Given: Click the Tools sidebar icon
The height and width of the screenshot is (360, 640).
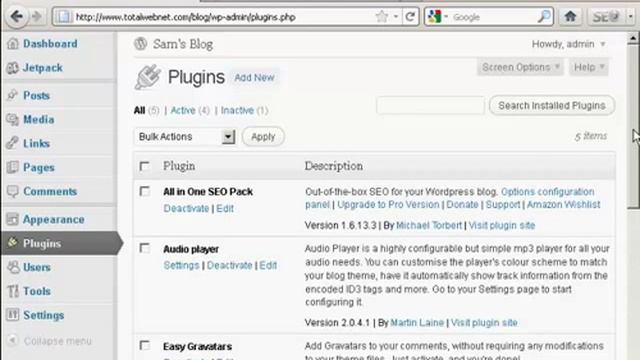Looking at the screenshot, I should [13, 291].
